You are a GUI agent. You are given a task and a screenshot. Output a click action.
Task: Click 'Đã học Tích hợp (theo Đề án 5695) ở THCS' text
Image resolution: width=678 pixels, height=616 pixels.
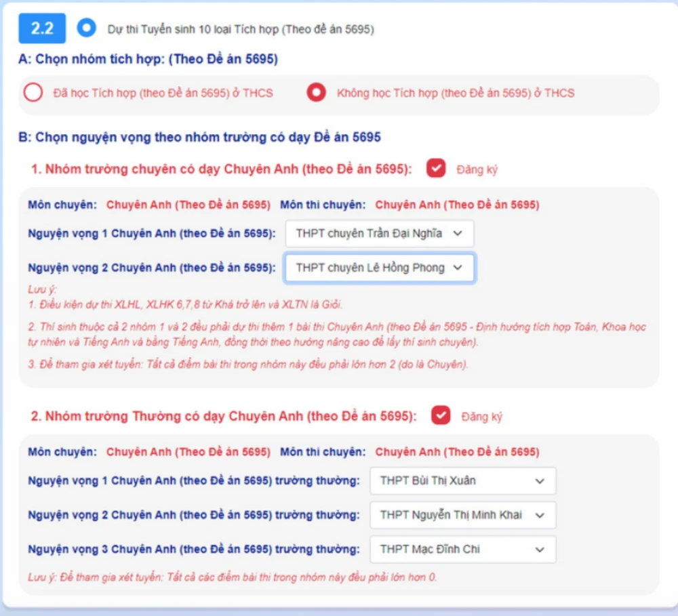click(163, 93)
